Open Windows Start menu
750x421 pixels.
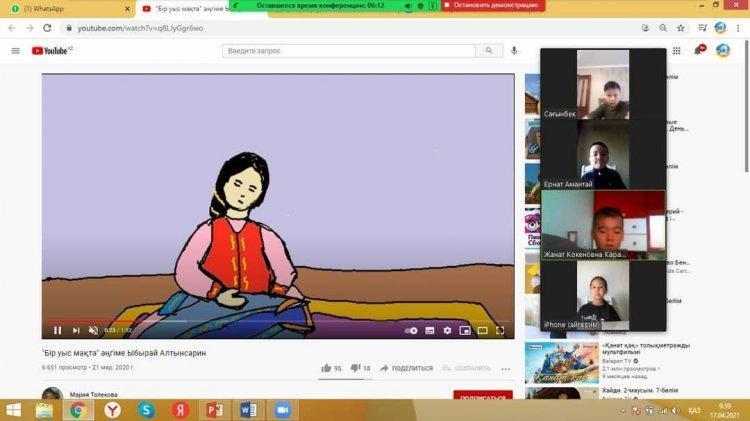(13, 410)
